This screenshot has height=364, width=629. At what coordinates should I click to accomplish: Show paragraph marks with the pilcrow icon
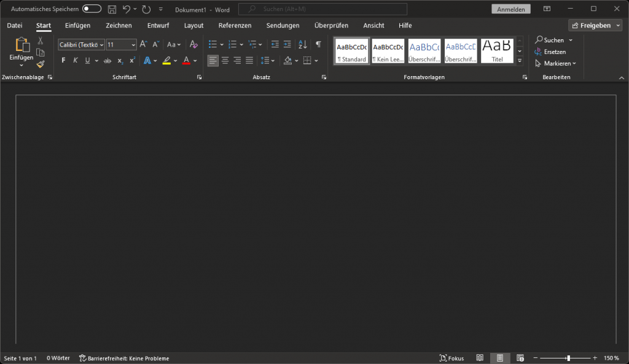click(317, 44)
